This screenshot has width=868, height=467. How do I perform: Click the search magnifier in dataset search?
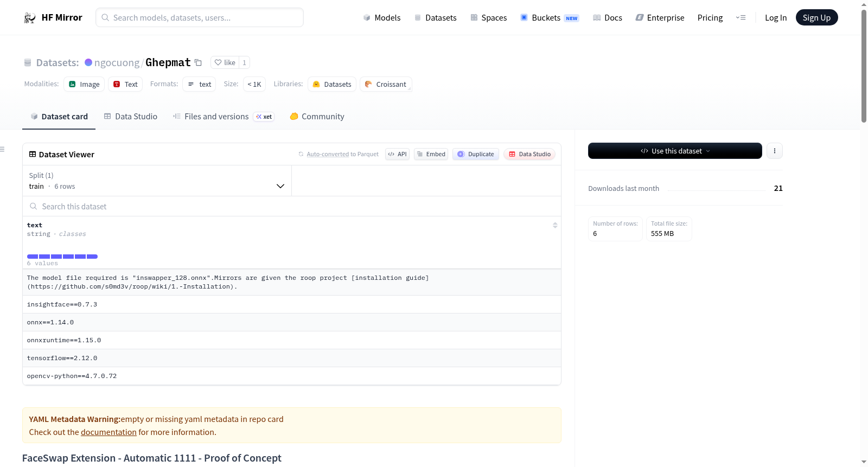pyautogui.click(x=34, y=206)
